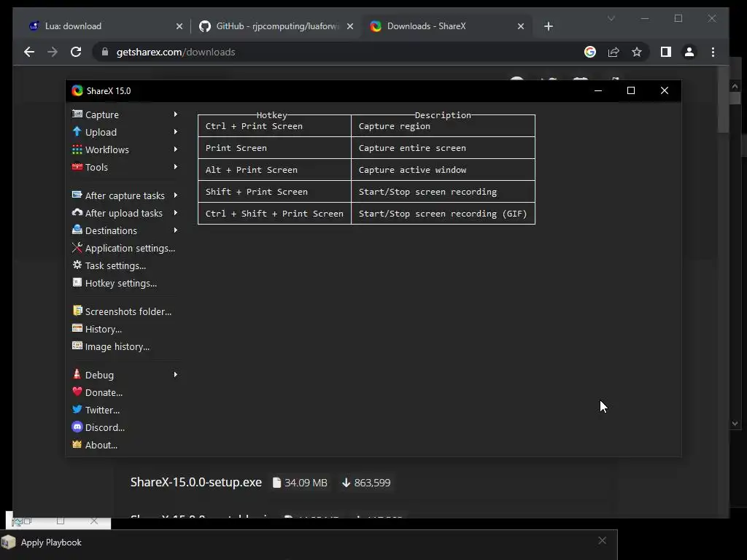Click the Apply Playbook icon
The height and width of the screenshot is (560, 747).
point(9,542)
